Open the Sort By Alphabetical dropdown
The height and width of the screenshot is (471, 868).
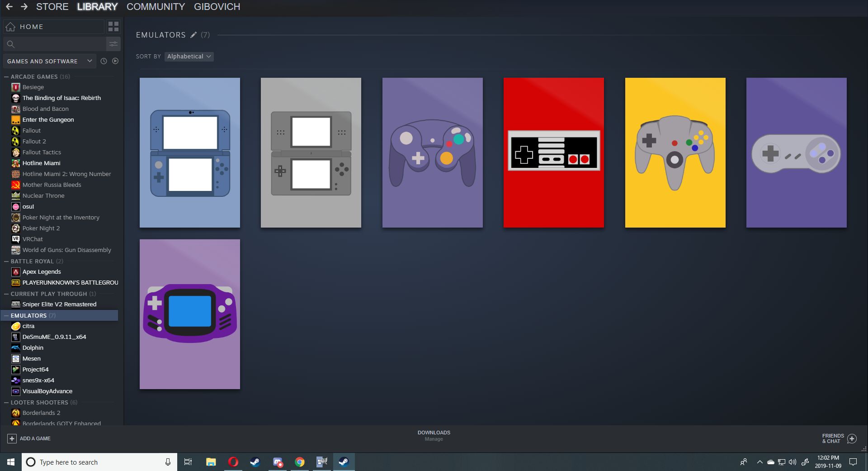point(189,56)
